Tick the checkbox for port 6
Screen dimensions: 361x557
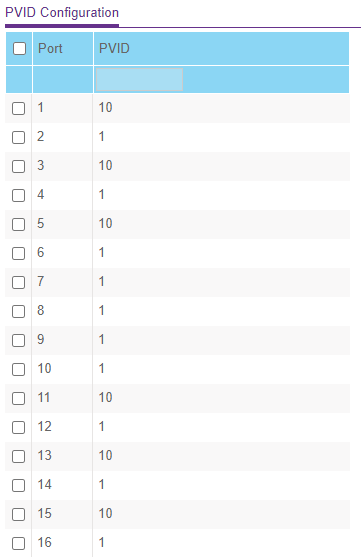pyautogui.click(x=18, y=253)
